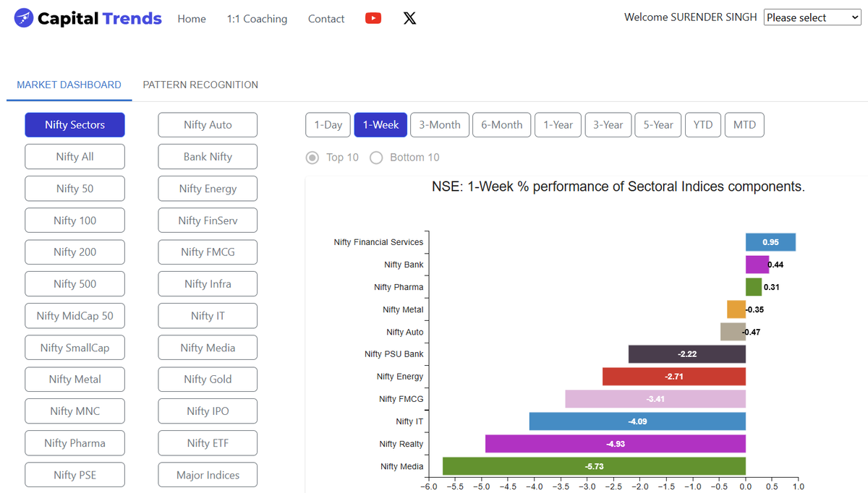Open the X (Twitter) icon
Image resolution: width=868 pixels, height=493 pixels.
pyautogui.click(x=409, y=18)
